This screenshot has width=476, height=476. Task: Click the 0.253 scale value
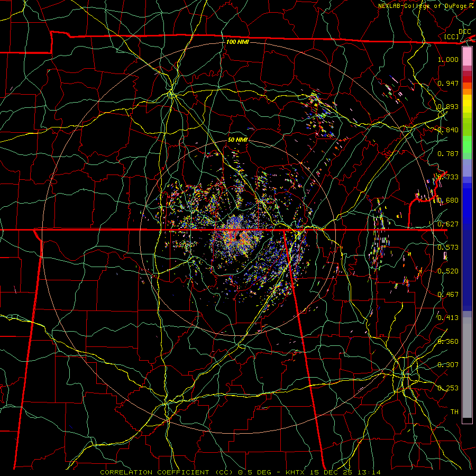448,388
